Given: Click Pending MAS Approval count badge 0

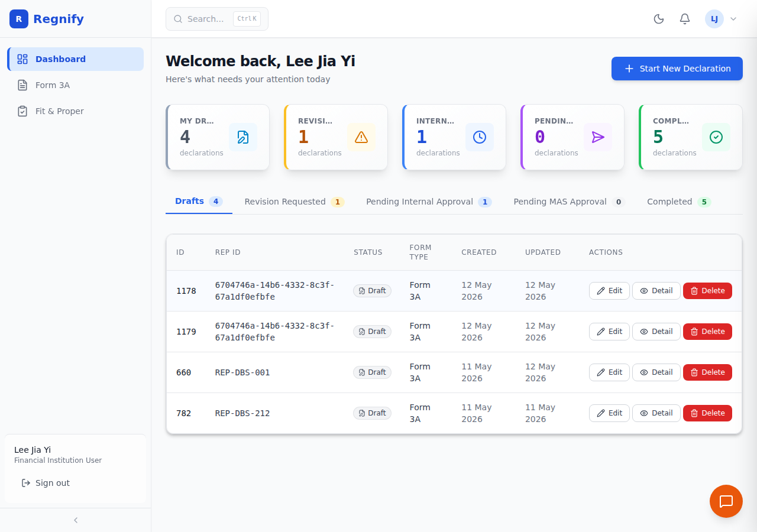Looking at the screenshot, I should 619,202.
